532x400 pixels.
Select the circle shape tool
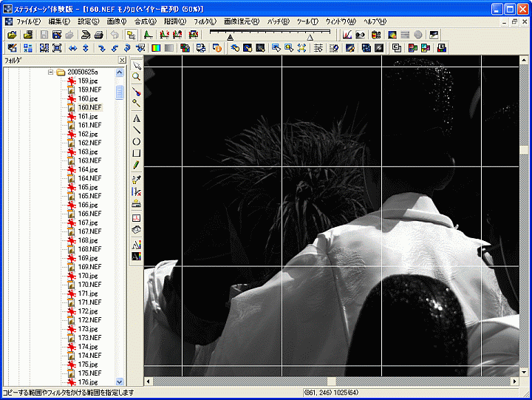pyautogui.click(x=137, y=142)
